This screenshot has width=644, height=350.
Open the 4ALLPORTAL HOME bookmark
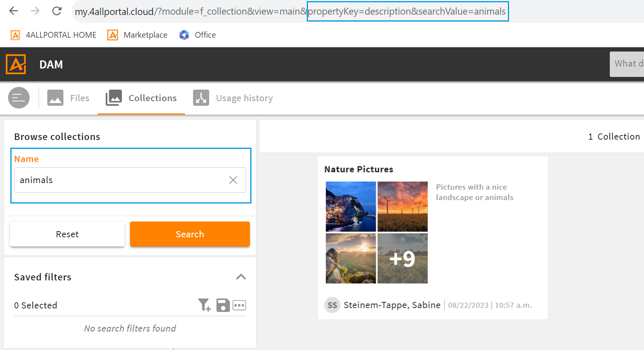53,35
